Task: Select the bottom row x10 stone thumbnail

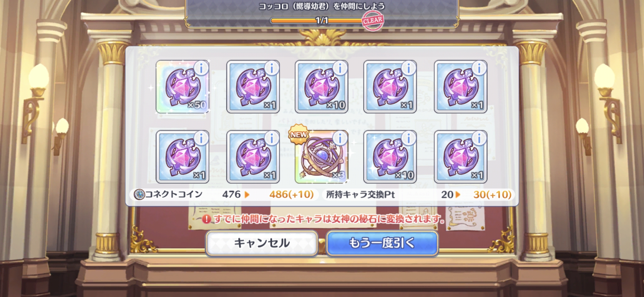Action: coord(390,157)
